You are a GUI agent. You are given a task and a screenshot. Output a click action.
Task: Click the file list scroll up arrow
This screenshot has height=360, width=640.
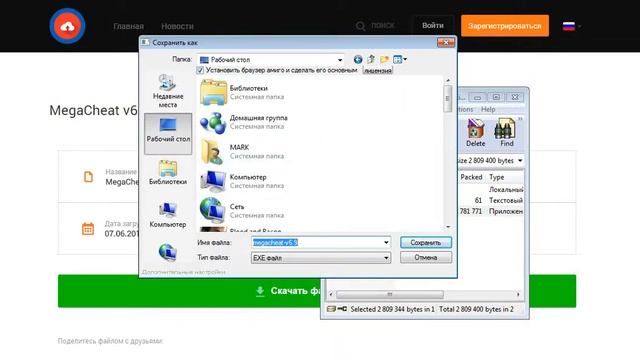click(448, 80)
